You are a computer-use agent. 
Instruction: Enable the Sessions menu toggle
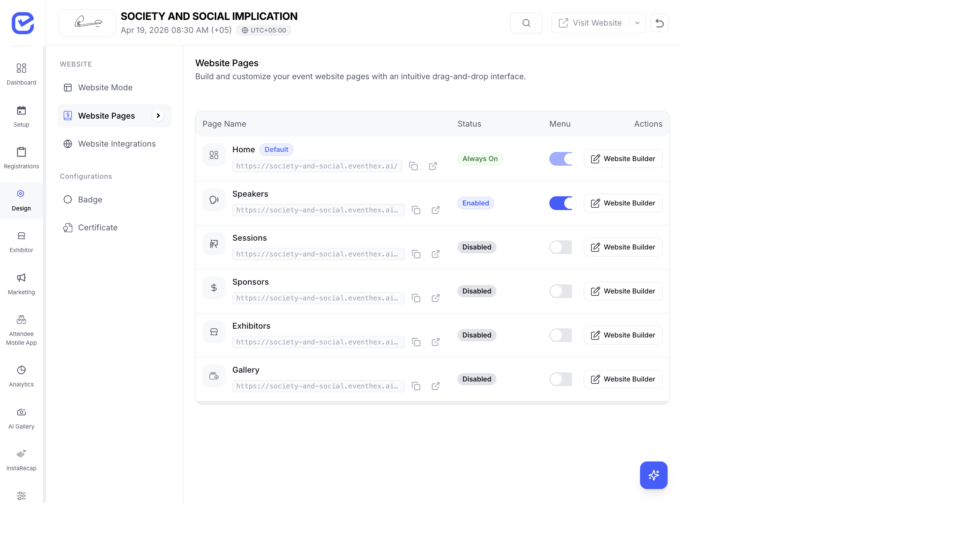tap(560, 247)
